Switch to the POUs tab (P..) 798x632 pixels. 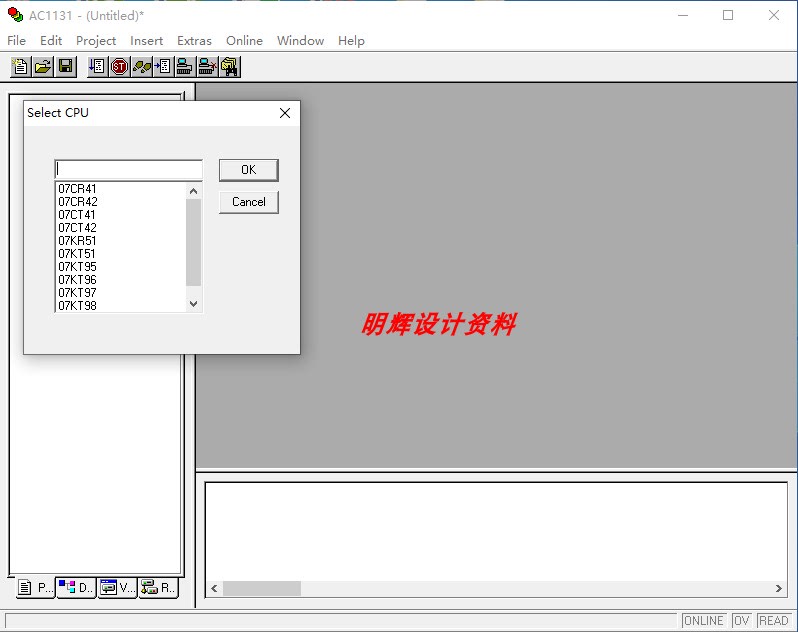pyautogui.click(x=36, y=588)
